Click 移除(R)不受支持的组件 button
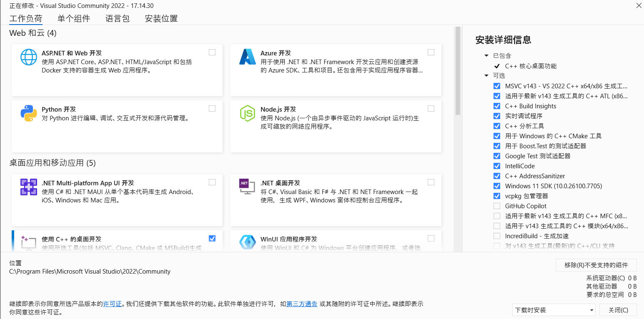Viewport: 644px width, 319px height. [596, 265]
